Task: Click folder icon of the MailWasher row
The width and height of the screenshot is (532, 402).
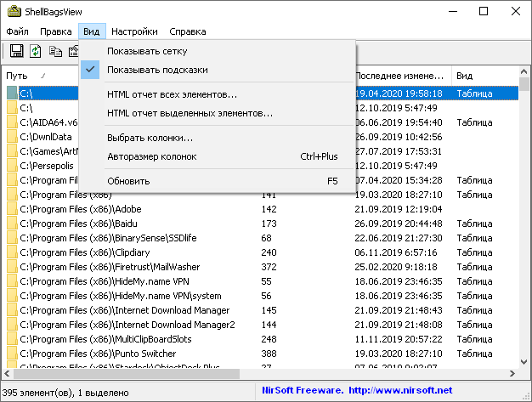Action: tap(12, 267)
